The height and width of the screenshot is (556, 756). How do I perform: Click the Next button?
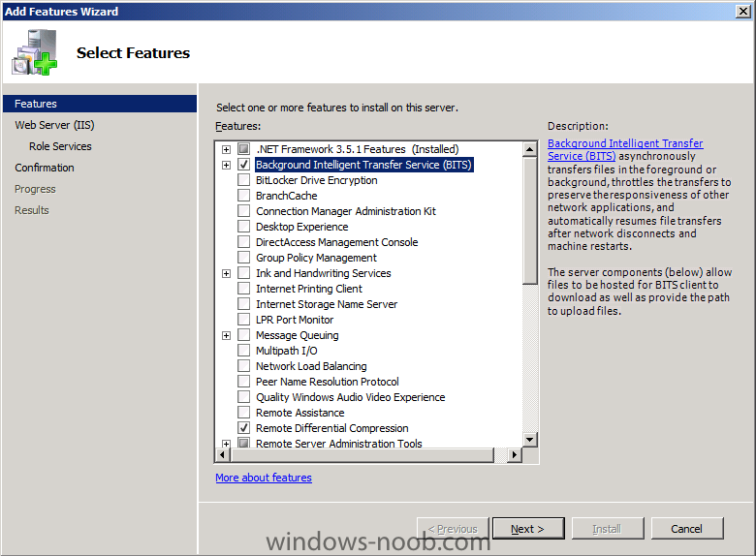click(528, 529)
